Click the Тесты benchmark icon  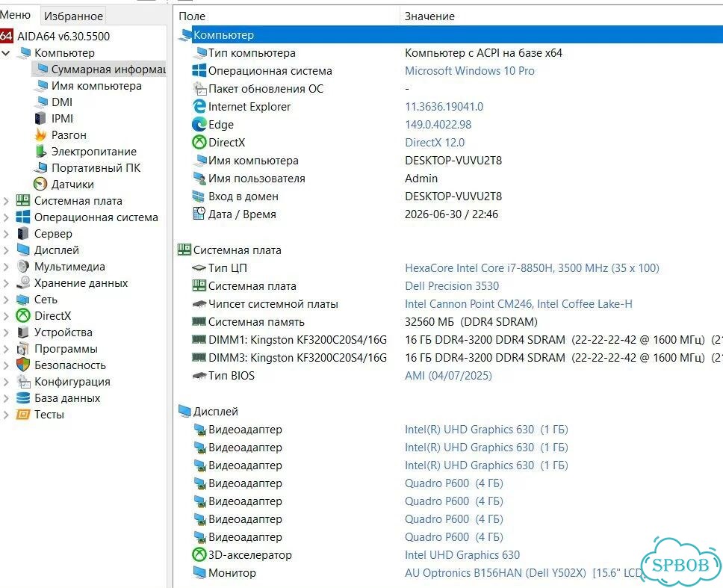tap(23, 415)
